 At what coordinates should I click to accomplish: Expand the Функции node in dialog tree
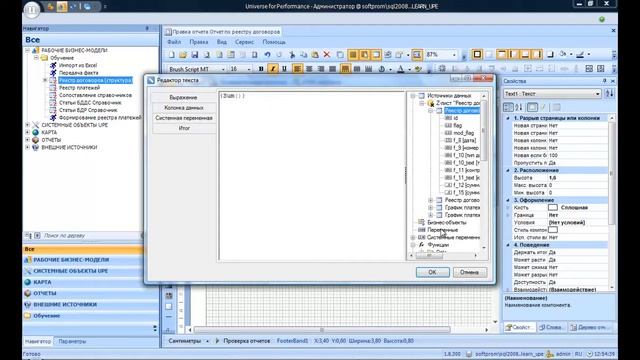413,245
